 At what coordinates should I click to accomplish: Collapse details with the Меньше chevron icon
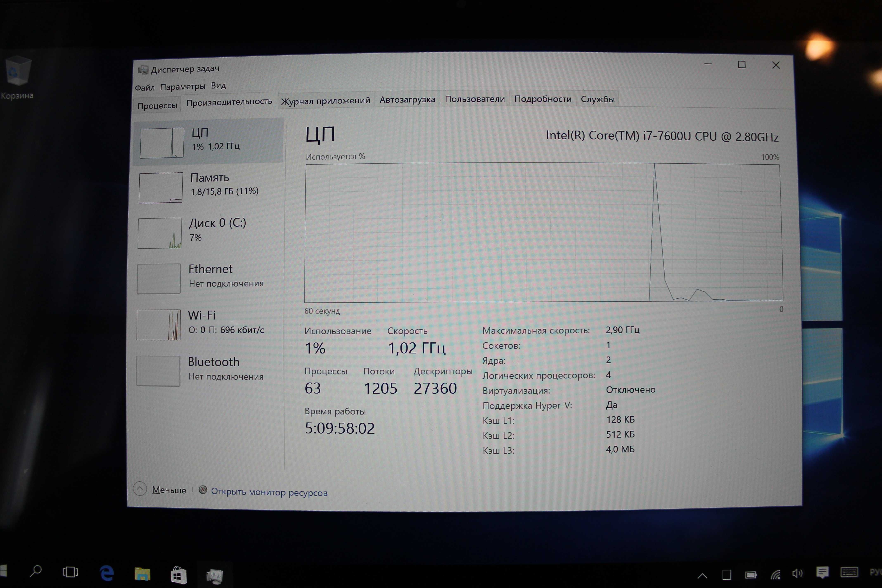[140, 489]
